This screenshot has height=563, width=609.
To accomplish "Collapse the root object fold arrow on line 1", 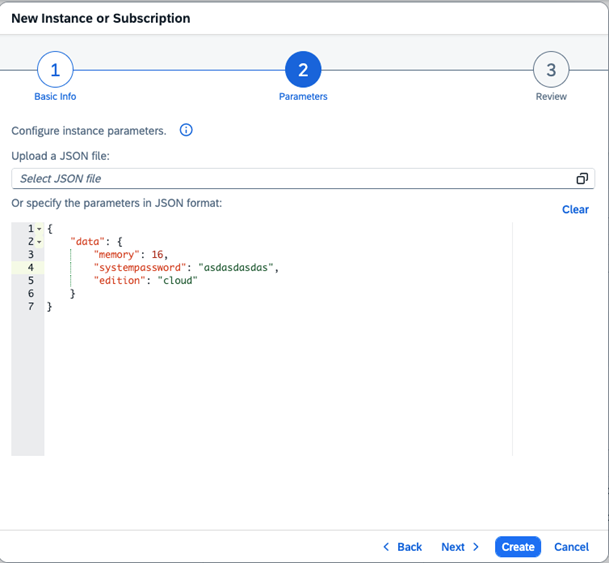I will coord(39,229).
